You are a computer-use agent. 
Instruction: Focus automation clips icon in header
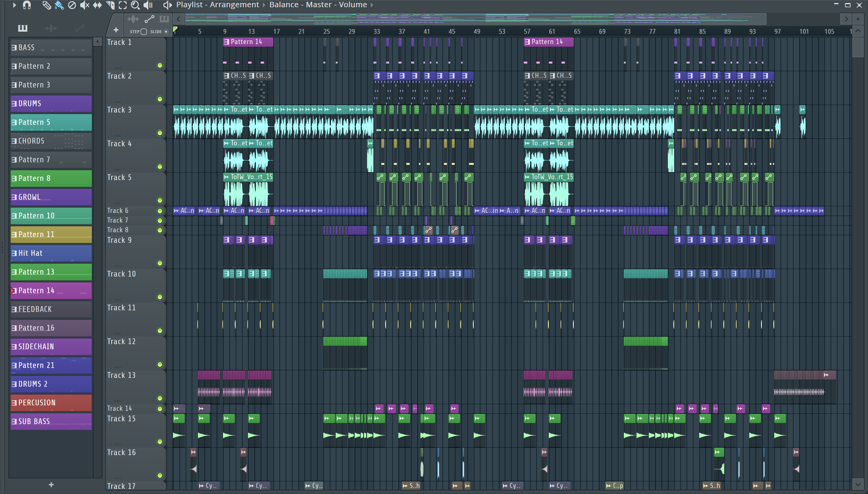point(149,19)
